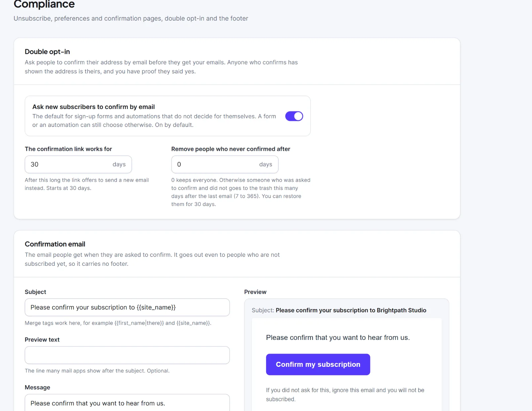Viewport: 532px width, 411px height.
Task: Click the "Unsubscribe, preferences and confirmation pages" subtitle
Action: [131, 19]
